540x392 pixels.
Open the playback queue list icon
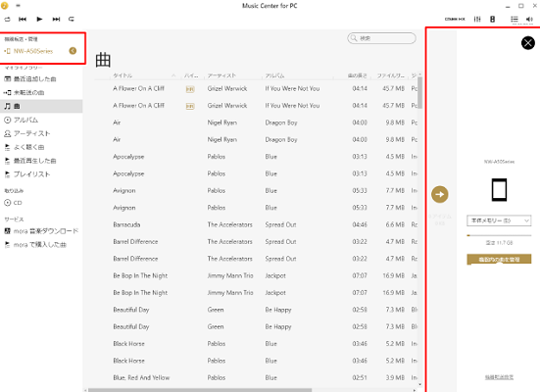(515, 19)
